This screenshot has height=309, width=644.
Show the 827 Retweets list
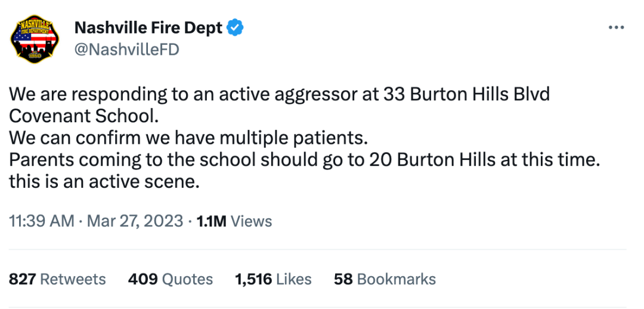coord(57,279)
